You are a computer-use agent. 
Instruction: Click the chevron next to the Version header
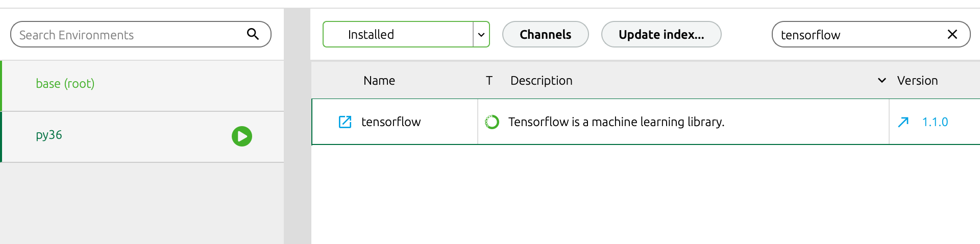[x=881, y=81]
